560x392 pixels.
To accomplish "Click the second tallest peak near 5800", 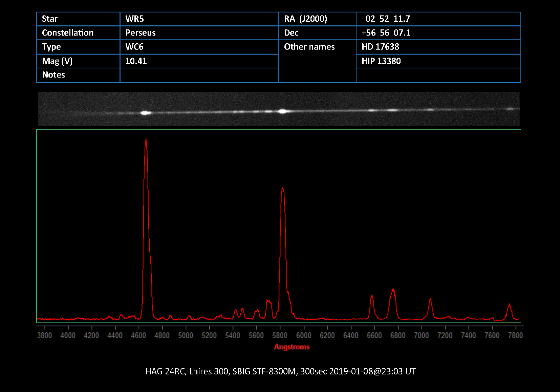I will click(x=282, y=189).
